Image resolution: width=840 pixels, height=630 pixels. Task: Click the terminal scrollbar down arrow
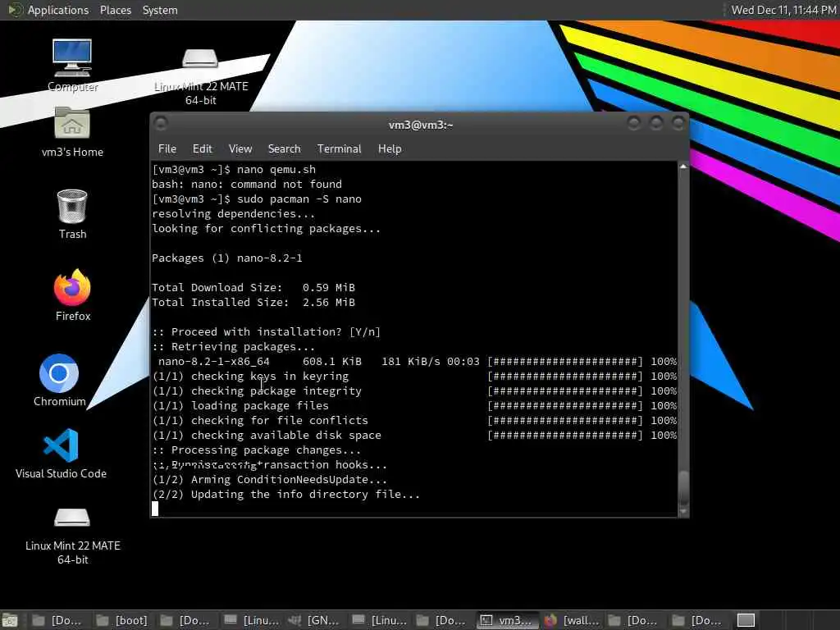683,512
